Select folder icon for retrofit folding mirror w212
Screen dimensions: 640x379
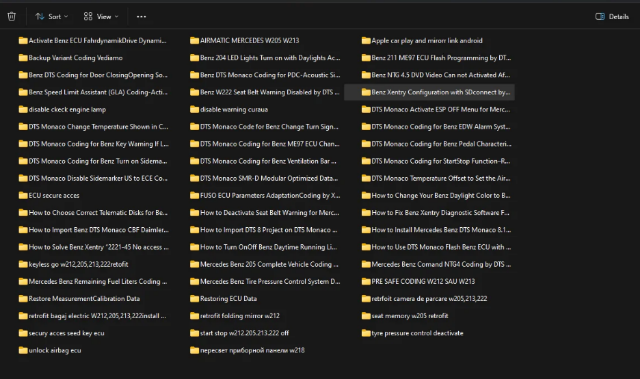click(194, 316)
